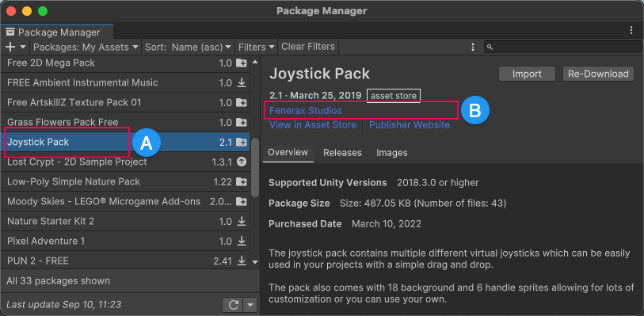Open the Publisher Website link
This screenshot has width=644, height=316.
[410, 125]
